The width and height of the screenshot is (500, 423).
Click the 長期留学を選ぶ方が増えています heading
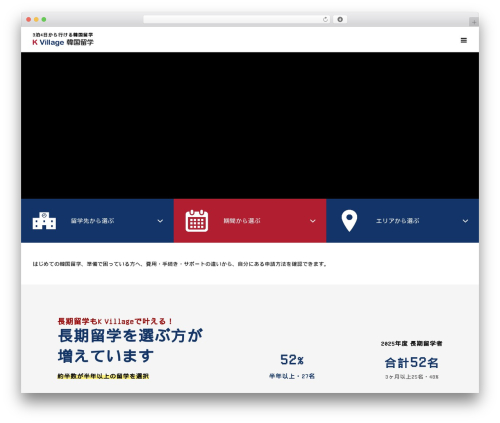click(130, 346)
